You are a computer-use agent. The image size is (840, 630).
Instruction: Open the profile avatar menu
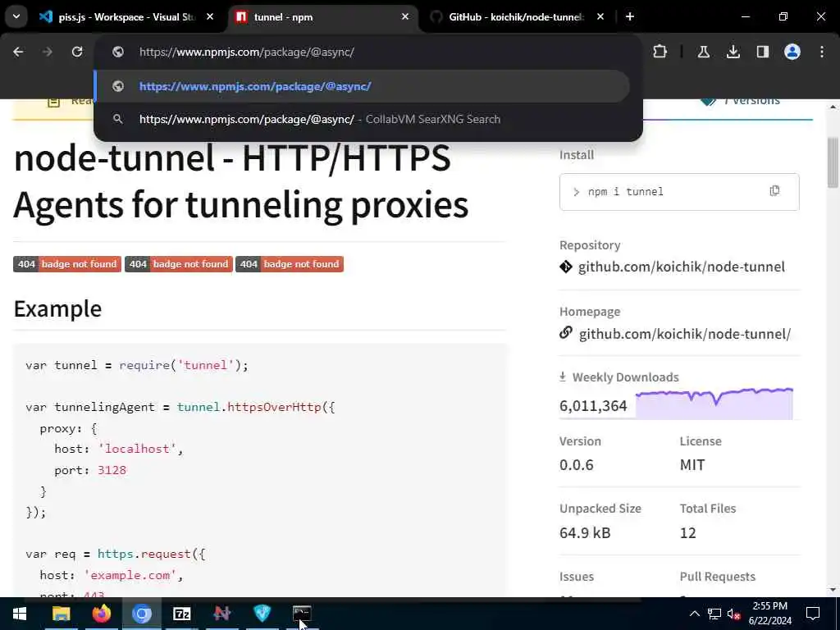point(792,52)
